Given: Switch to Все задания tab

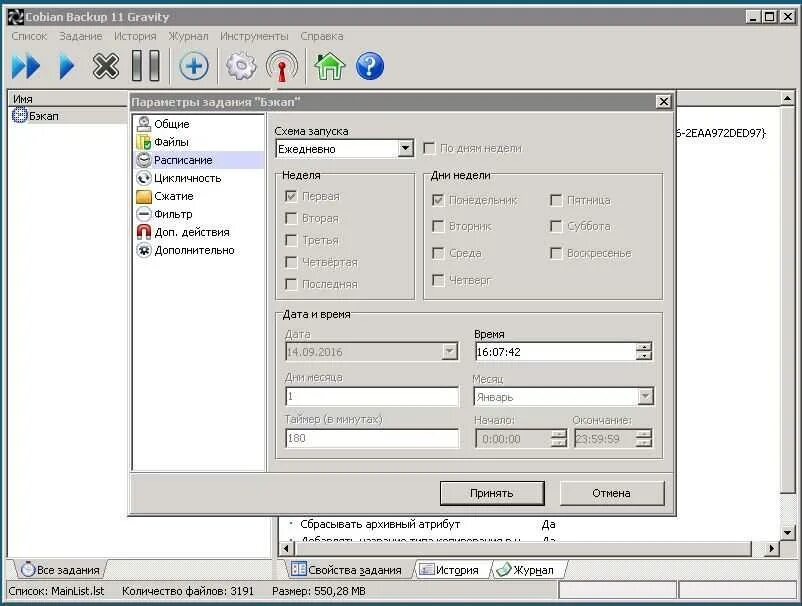Looking at the screenshot, I should [x=60, y=570].
